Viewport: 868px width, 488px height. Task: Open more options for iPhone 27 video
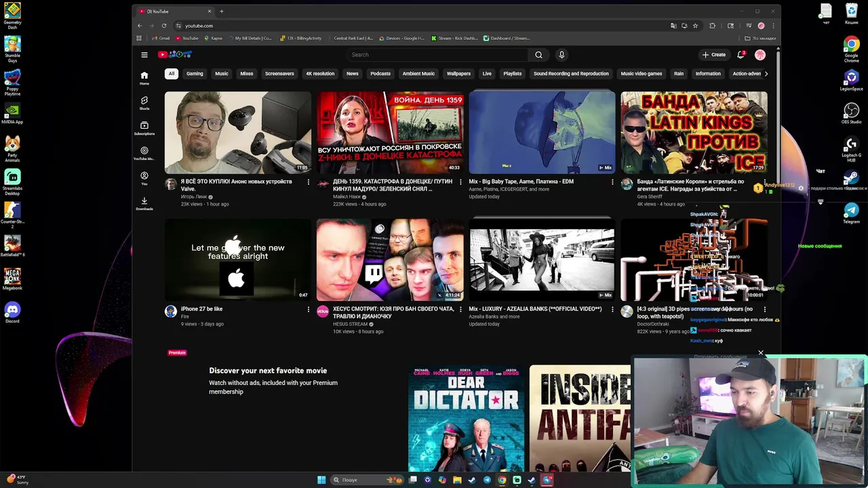point(308,309)
